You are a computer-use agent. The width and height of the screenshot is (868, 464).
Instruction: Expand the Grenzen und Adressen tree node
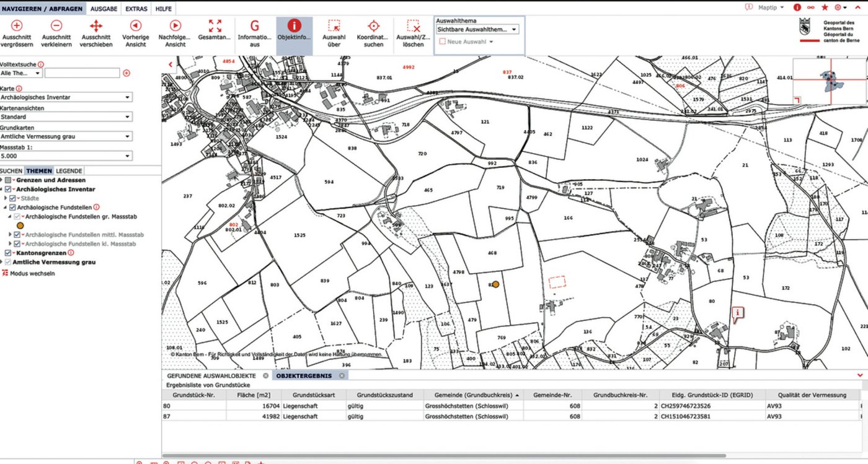pyautogui.click(x=2, y=180)
